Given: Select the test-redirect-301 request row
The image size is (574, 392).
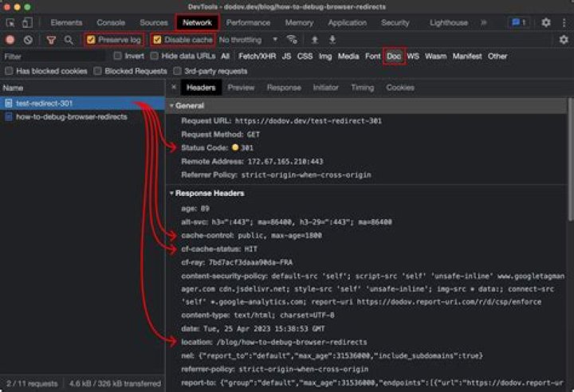Looking at the screenshot, I should (82, 104).
